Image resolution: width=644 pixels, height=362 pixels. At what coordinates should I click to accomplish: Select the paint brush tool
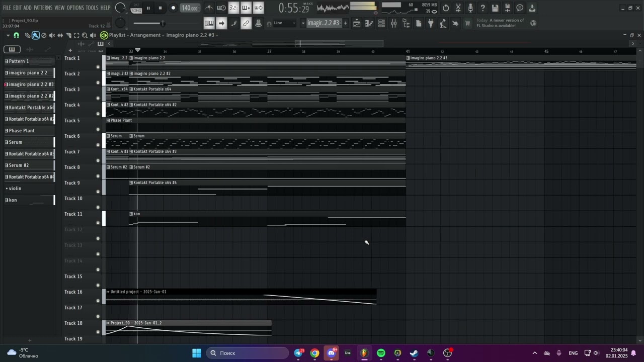[x=35, y=35]
